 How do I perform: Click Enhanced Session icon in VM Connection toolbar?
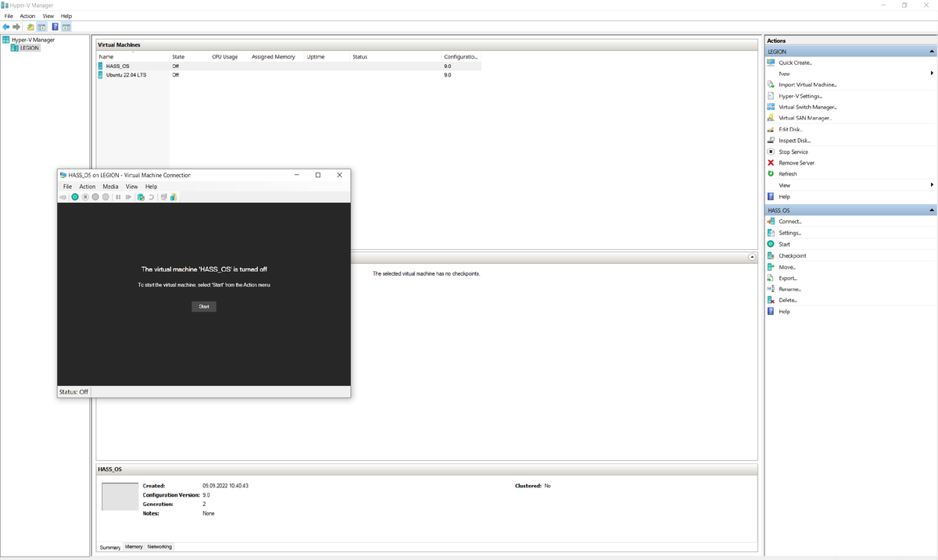[164, 197]
